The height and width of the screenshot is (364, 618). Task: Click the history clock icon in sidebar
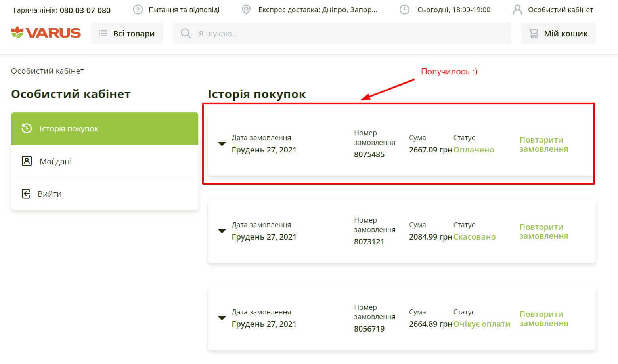tap(27, 128)
